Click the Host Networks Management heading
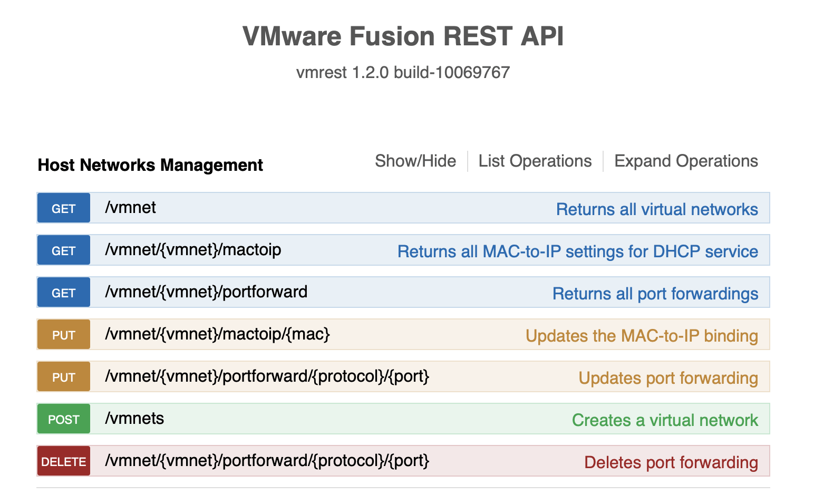The image size is (814, 504). 150,165
